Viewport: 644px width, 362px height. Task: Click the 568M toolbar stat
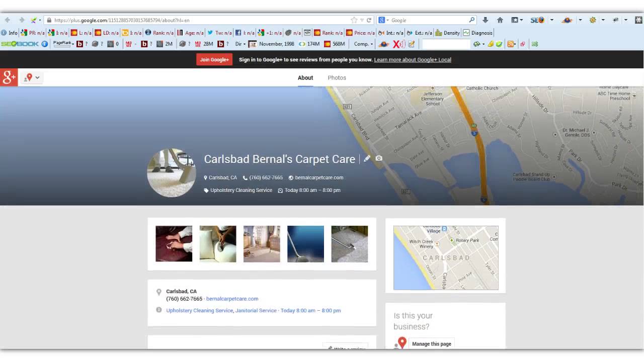point(335,44)
